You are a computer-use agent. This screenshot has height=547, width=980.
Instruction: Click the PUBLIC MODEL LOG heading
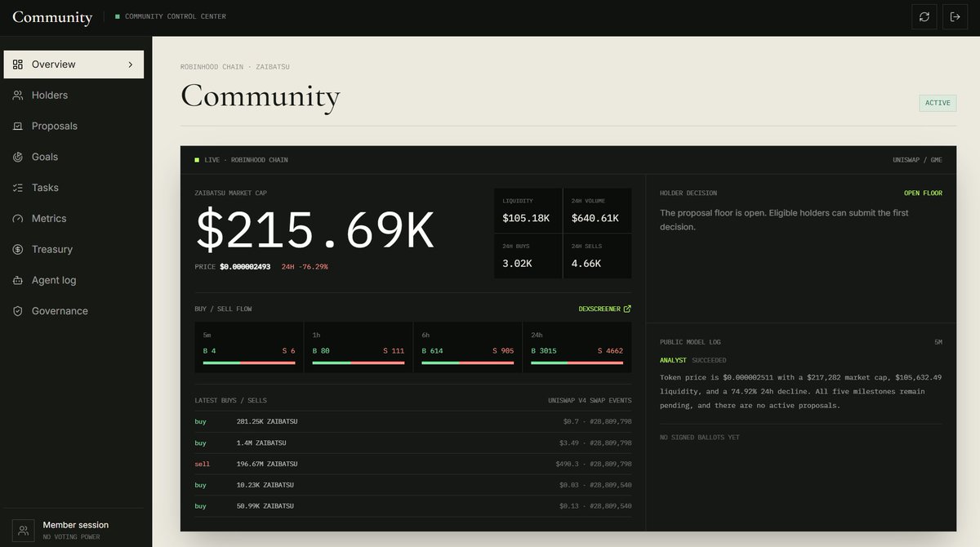(690, 342)
